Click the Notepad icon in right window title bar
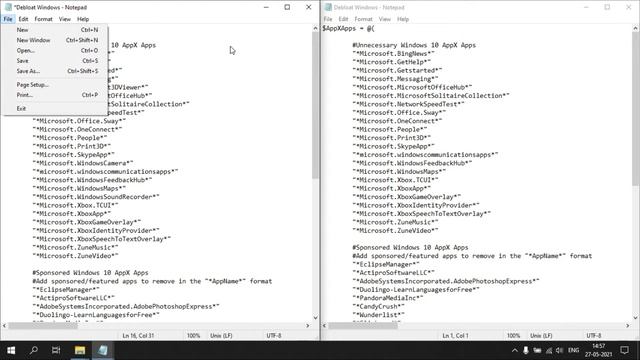The image size is (640, 360). tap(328, 7)
